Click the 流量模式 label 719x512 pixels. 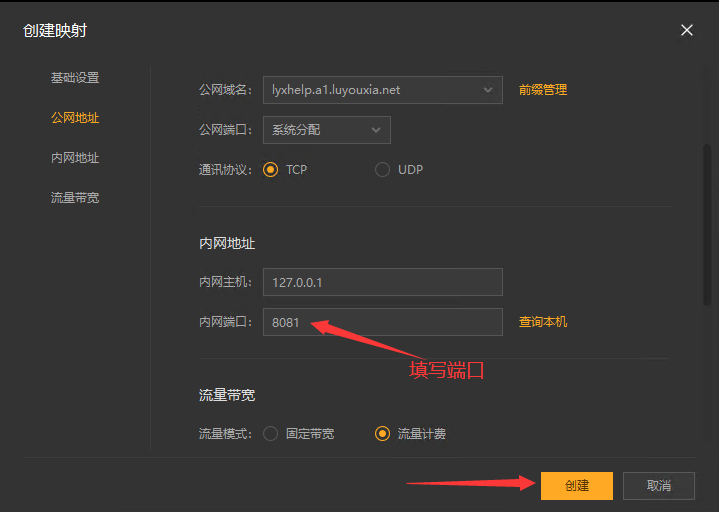(225, 434)
